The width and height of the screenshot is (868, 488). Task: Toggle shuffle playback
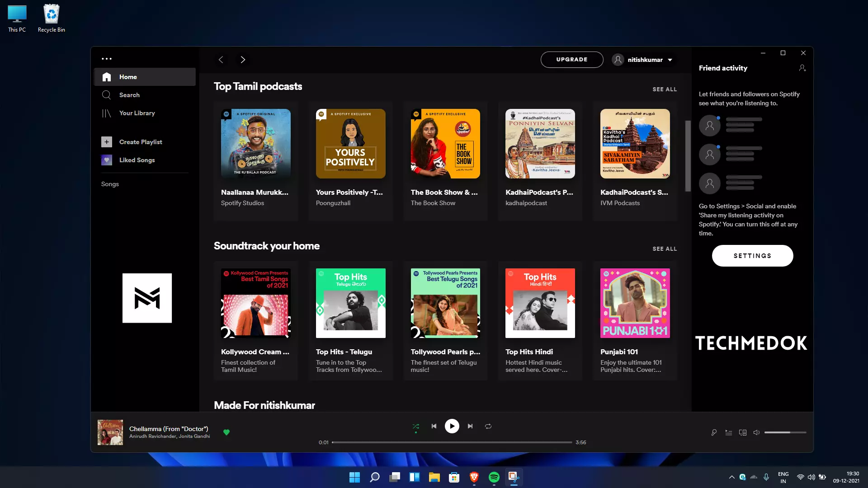coord(416,426)
